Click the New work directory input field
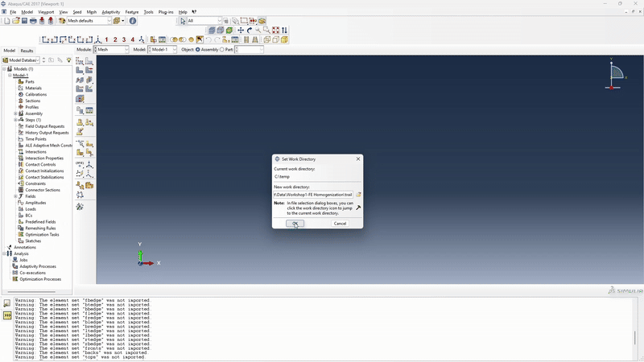The width and height of the screenshot is (644, 362). click(313, 195)
